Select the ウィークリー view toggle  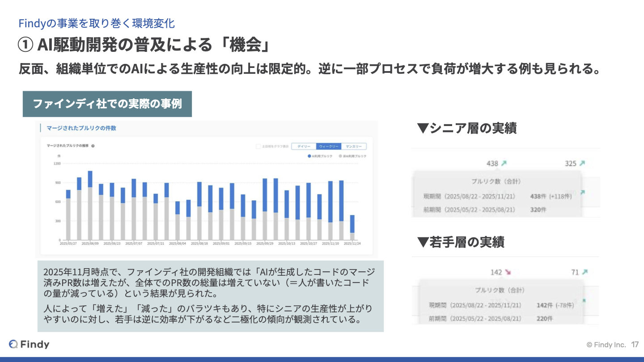(x=329, y=146)
